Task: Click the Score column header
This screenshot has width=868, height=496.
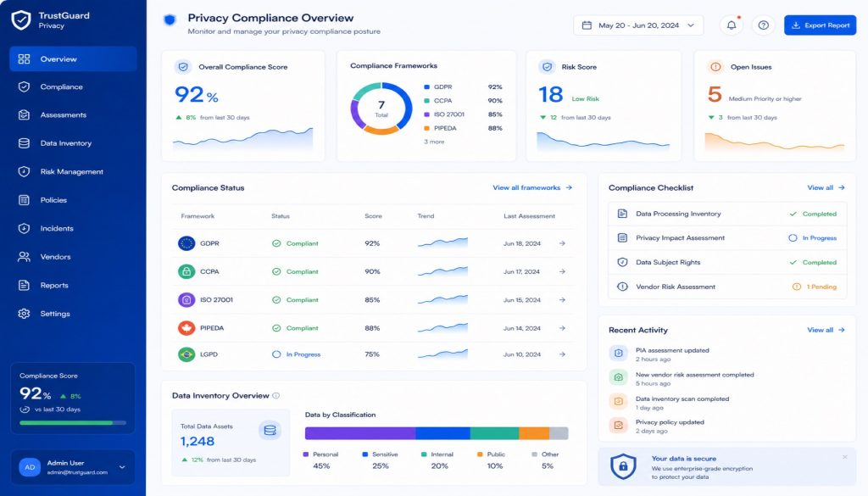Action: coord(373,216)
